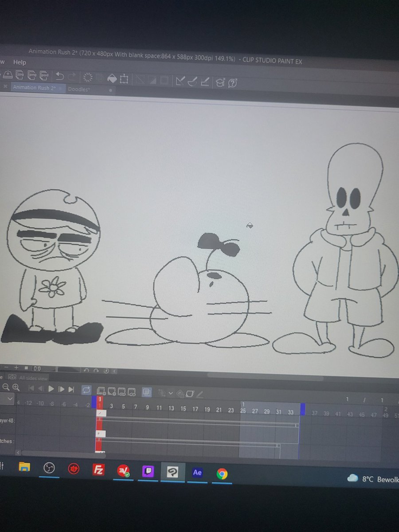Click weather widget showing 8°C

pos(373,479)
